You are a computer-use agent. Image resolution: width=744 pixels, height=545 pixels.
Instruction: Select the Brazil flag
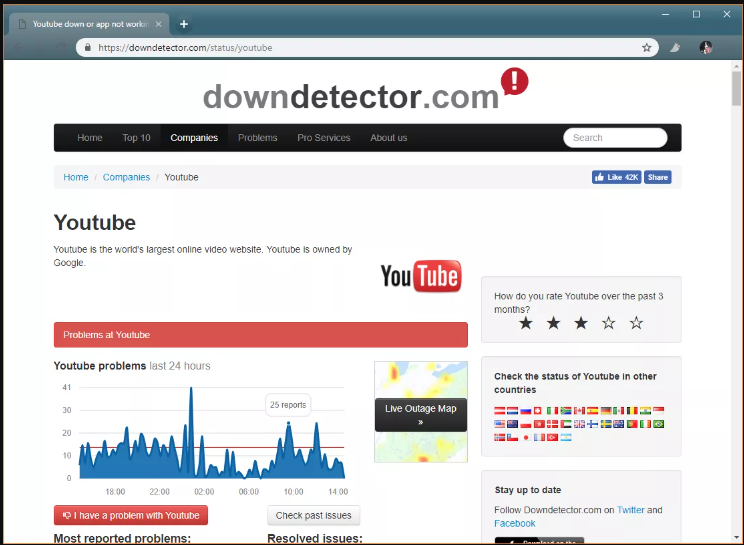(x=659, y=424)
